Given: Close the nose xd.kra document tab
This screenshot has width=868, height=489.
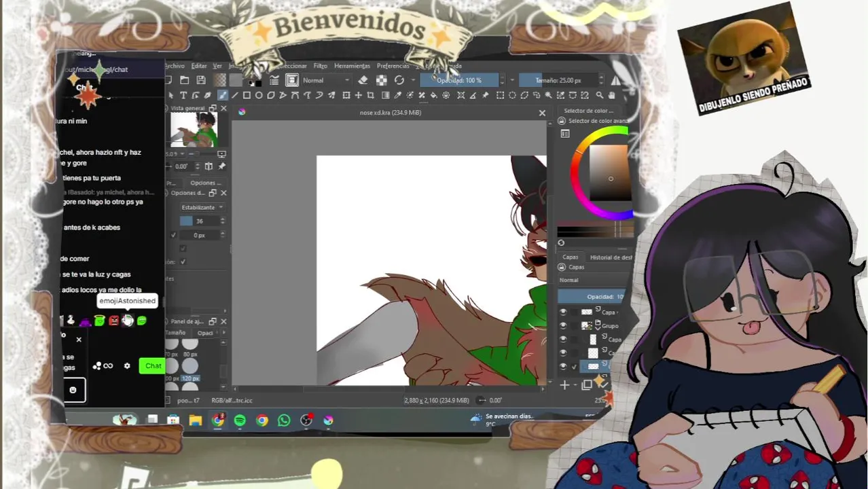Looking at the screenshot, I should [542, 113].
